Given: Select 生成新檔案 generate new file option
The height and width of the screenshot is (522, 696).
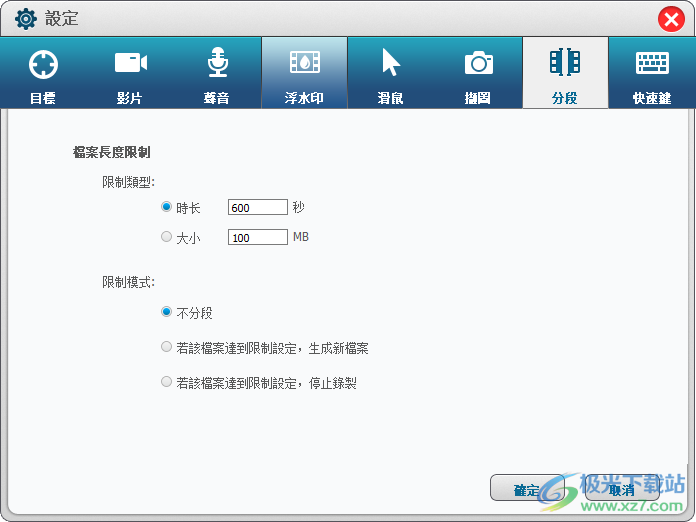Looking at the screenshot, I should [166, 347].
